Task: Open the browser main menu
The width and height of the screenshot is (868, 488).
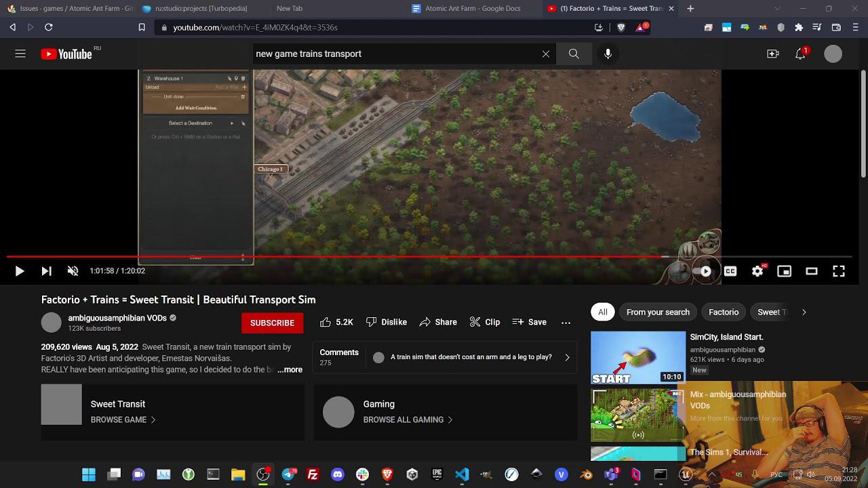Action: pos(854,27)
